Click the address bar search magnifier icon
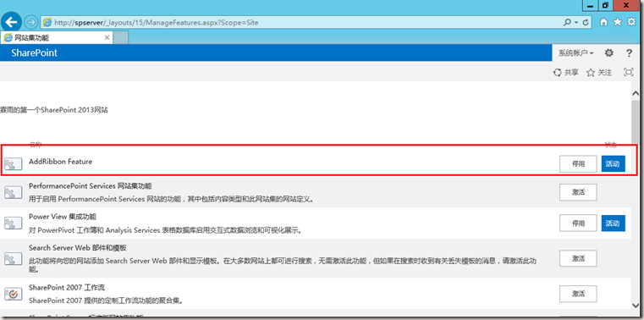644x320 pixels. coord(567,22)
